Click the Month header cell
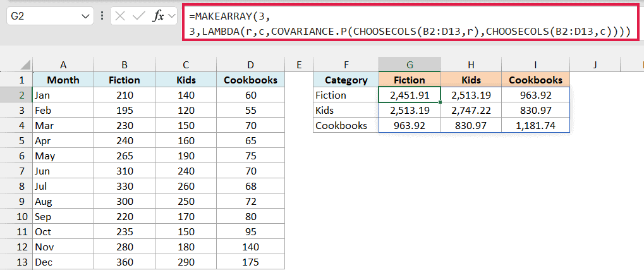Image resolution: width=644 pixels, height=270 pixels. (x=63, y=80)
